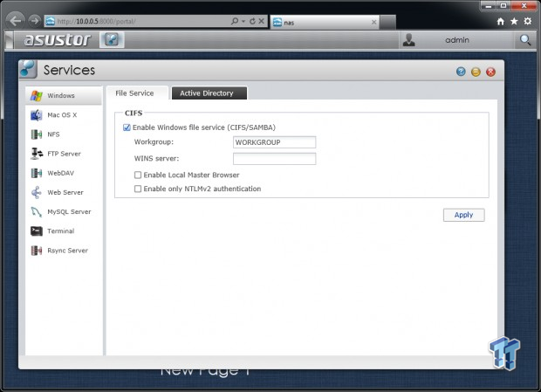Click the asustor logo
Image resolution: width=541 pixels, height=392 pixels.
pyautogui.click(x=58, y=39)
